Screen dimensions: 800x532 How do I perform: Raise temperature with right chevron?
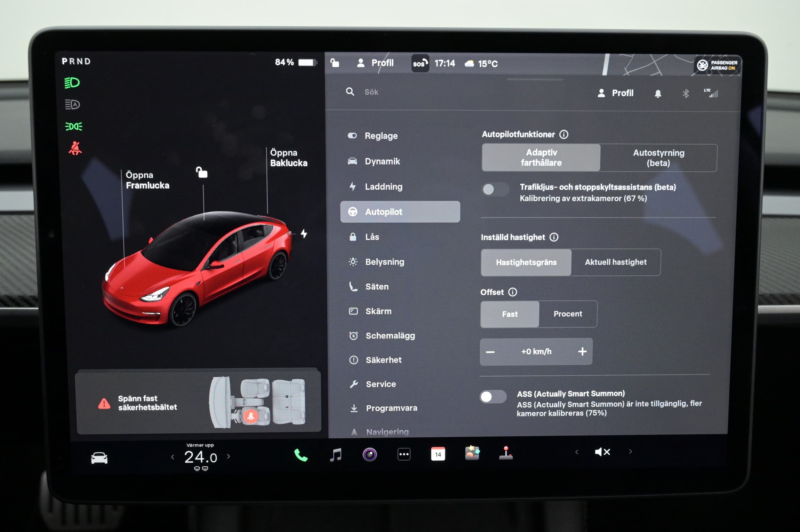point(228,457)
